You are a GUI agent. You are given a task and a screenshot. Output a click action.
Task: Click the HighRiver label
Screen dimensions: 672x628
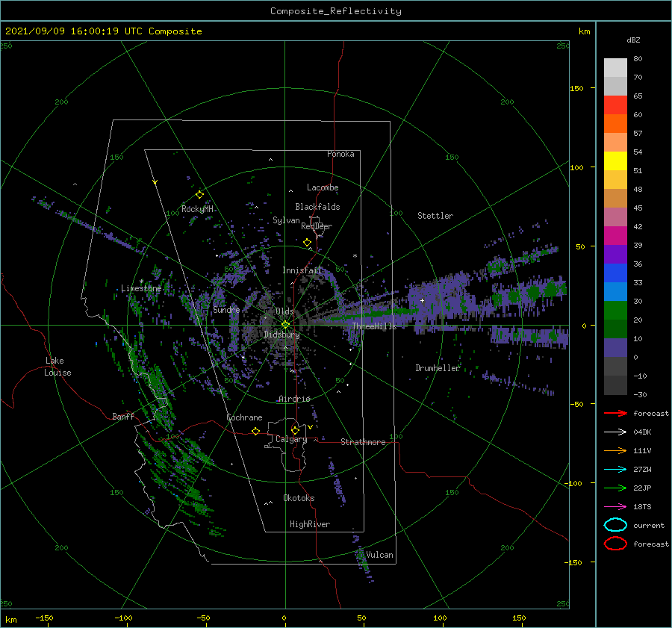tap(310, 524)
